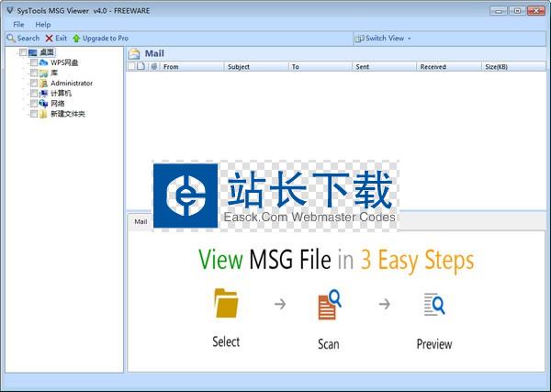Image resolution: width=551 pixels, height=392 pixels.
Task: Maximize the MSG Viewer window
Action: coord(517,11)
